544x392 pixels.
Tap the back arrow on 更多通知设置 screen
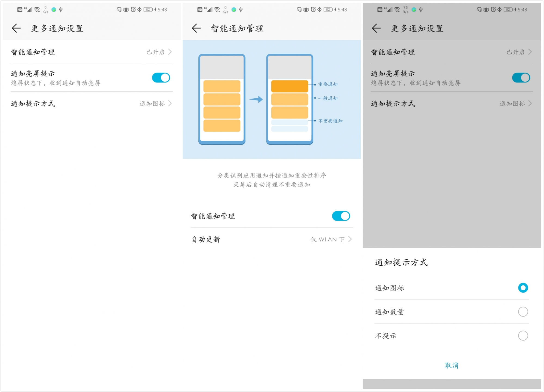coord(16,28)
